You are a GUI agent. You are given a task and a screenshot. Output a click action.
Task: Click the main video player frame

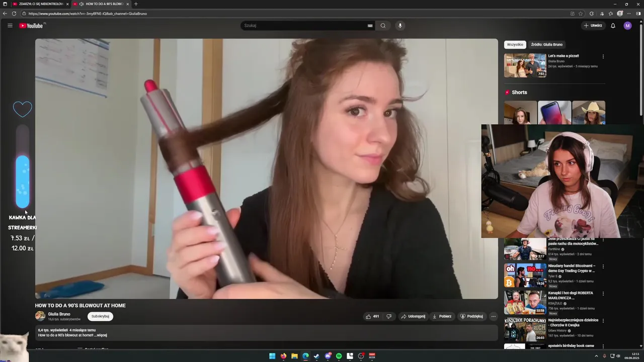pos(266,169)
